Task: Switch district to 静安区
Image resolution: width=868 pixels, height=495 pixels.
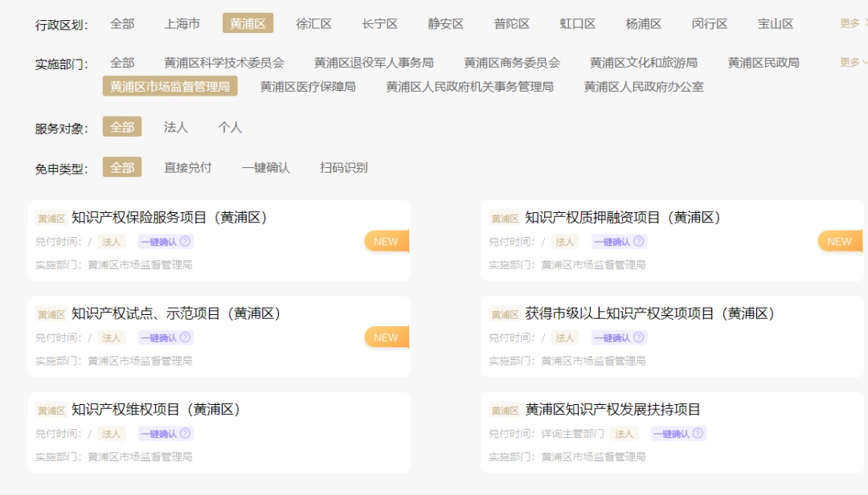Action: point(445,23)
